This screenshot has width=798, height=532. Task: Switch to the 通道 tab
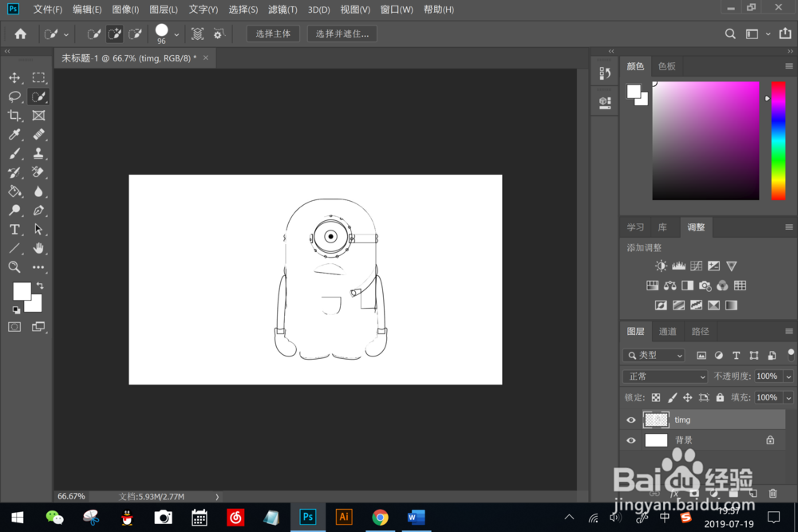point(668,332)
